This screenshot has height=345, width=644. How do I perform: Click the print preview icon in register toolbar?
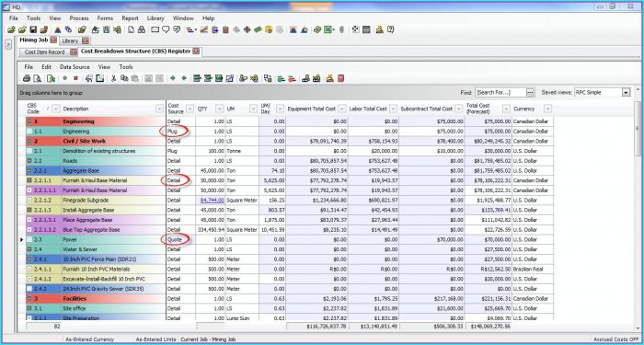click(x=37, y=78)
